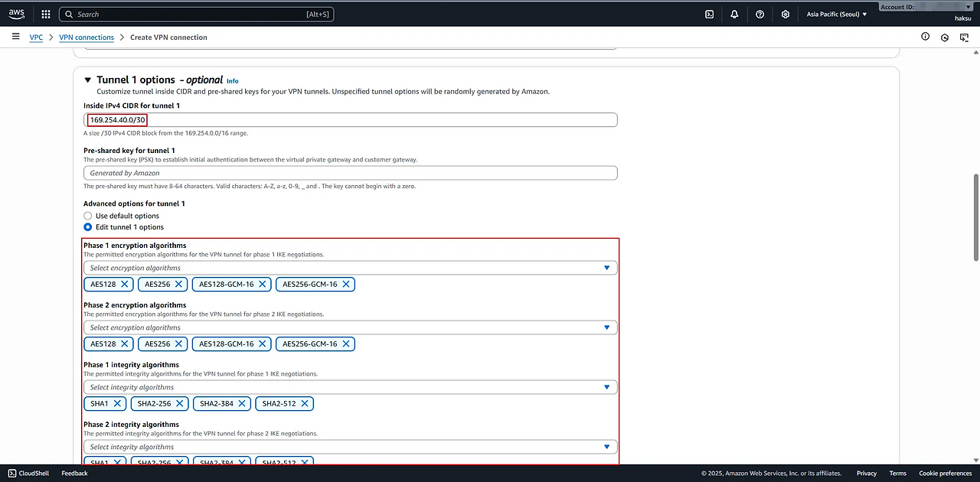
Task: Click the Info link beside Tunnel 1 options
Action: [232, 80]
